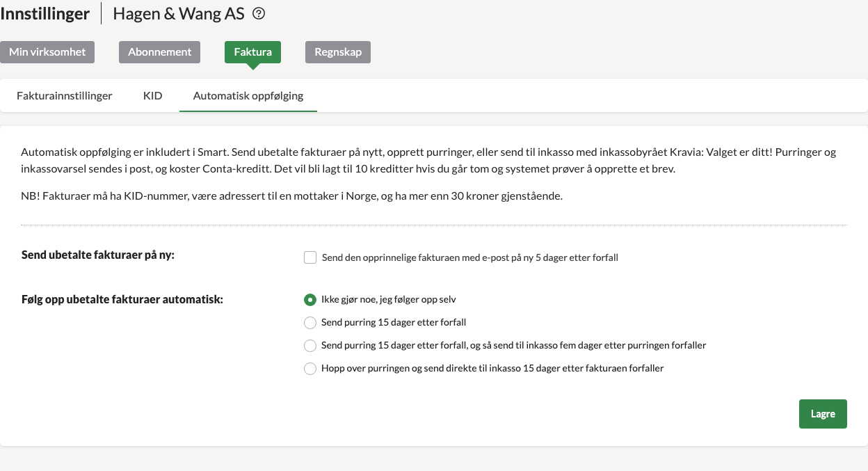Open the Min virksomhet settings section
The height and width of the screenshot is (471, 868).
click(47, 52)
